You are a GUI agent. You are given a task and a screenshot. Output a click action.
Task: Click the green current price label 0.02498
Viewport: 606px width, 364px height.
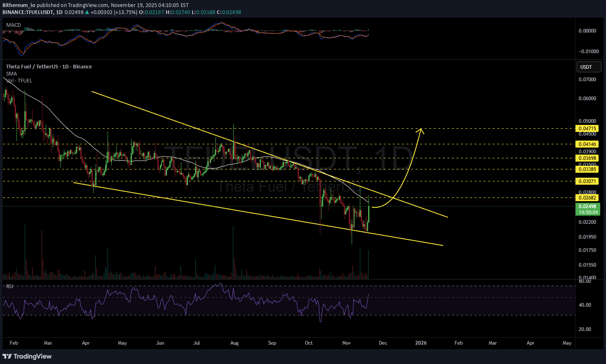(587, 207)
